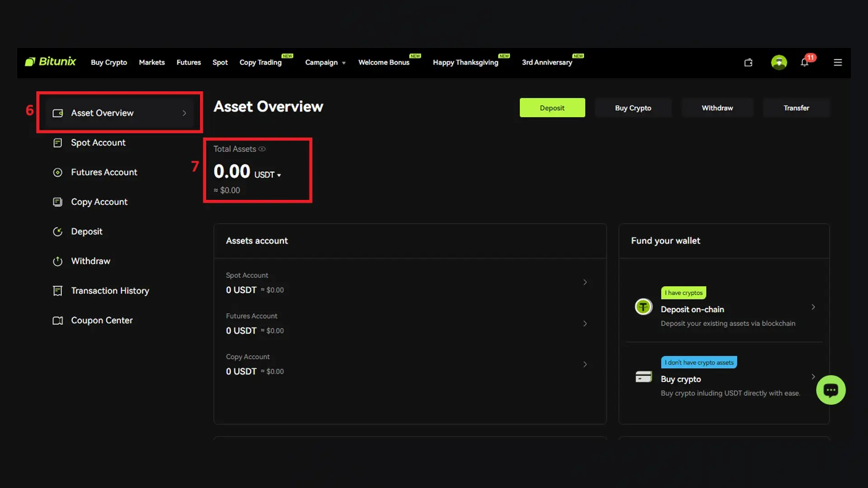Select Spot Account in sidebar
This screenshot has height=488, width=868.
point(98,143)
